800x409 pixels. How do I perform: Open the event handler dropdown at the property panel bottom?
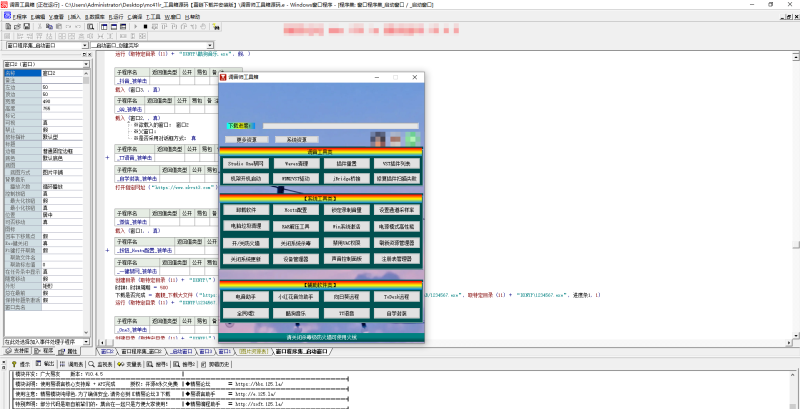(85, 342)
